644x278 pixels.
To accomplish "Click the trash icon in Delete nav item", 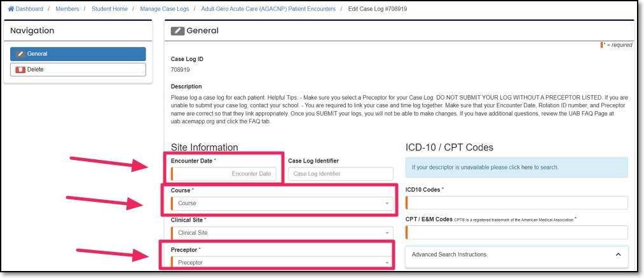I will (x=20, y=70).
